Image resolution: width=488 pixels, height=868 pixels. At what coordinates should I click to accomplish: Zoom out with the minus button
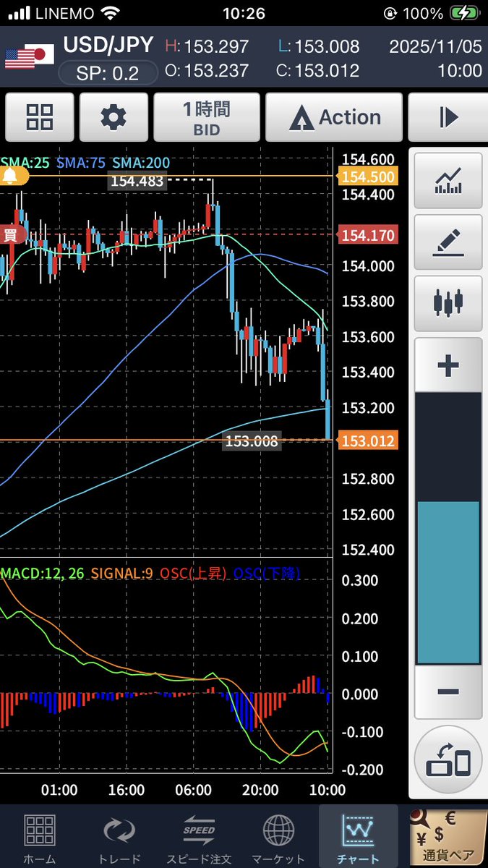448,692
